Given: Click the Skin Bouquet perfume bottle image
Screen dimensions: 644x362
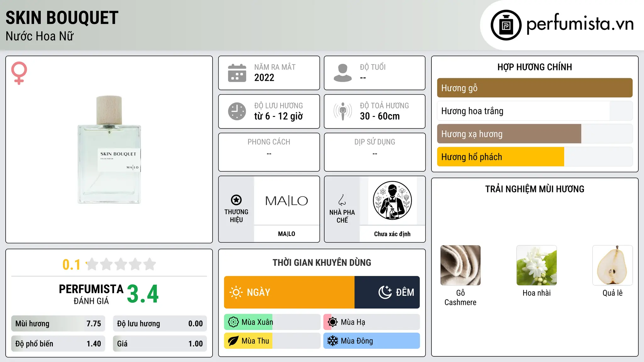Looking at the screenshot, I should point(109,150).
